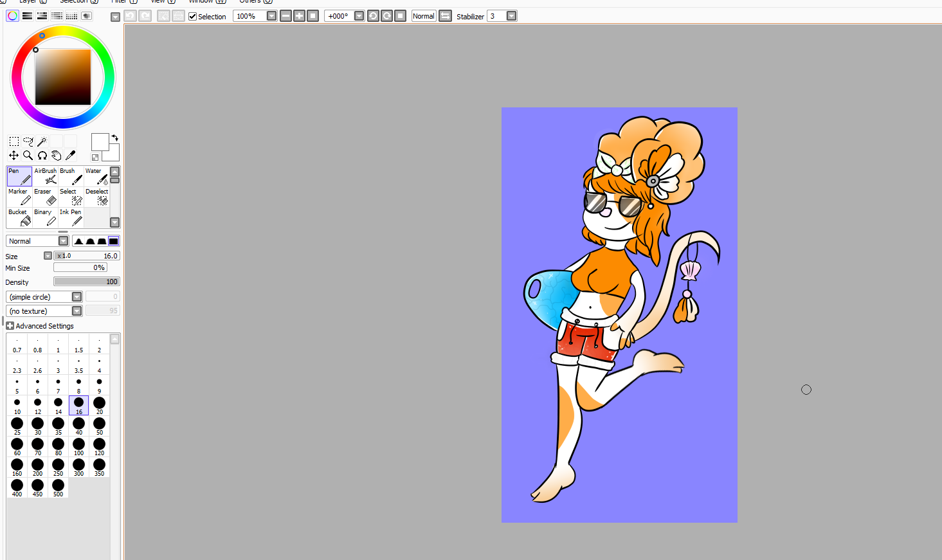942x560 pixels.
Task: Click the foreground color swatch
Action: (100, 142)
